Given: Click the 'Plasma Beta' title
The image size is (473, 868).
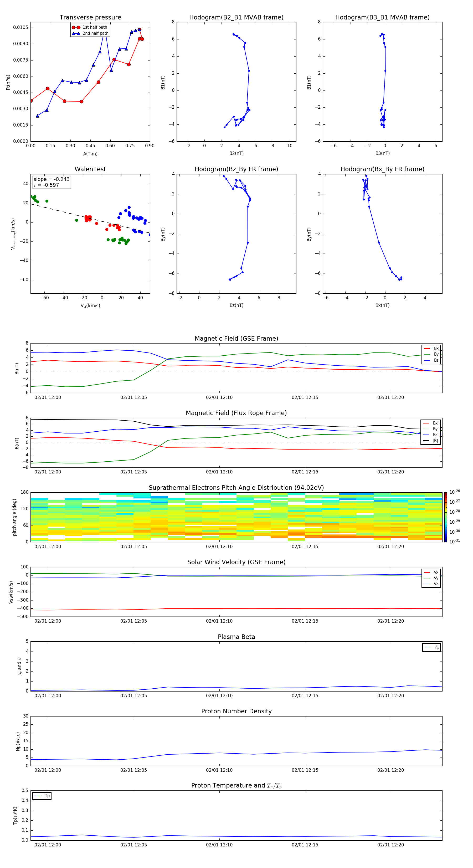Looking at the screenshot, I should point(236,637).
